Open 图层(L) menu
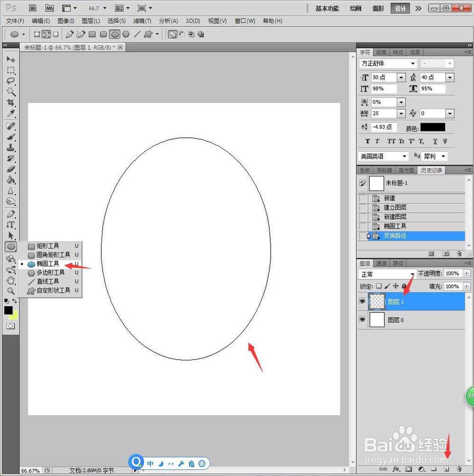474x476 pixels. tap(91, 21)
